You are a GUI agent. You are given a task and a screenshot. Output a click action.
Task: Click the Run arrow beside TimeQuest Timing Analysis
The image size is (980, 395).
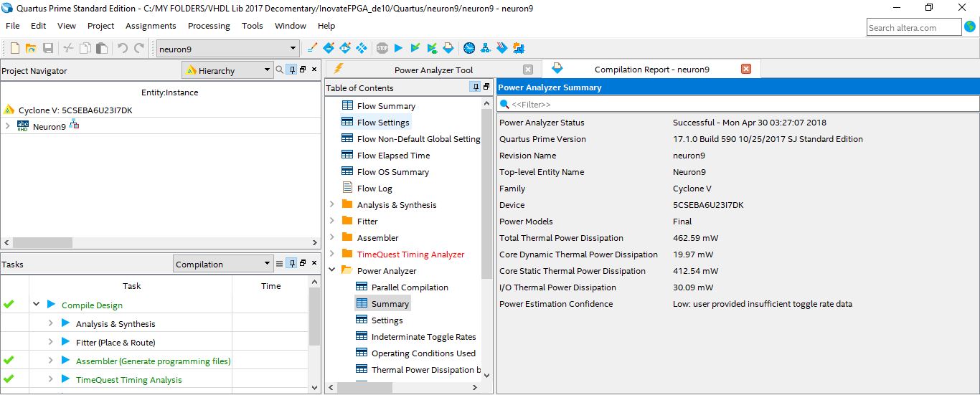point(65,379)
